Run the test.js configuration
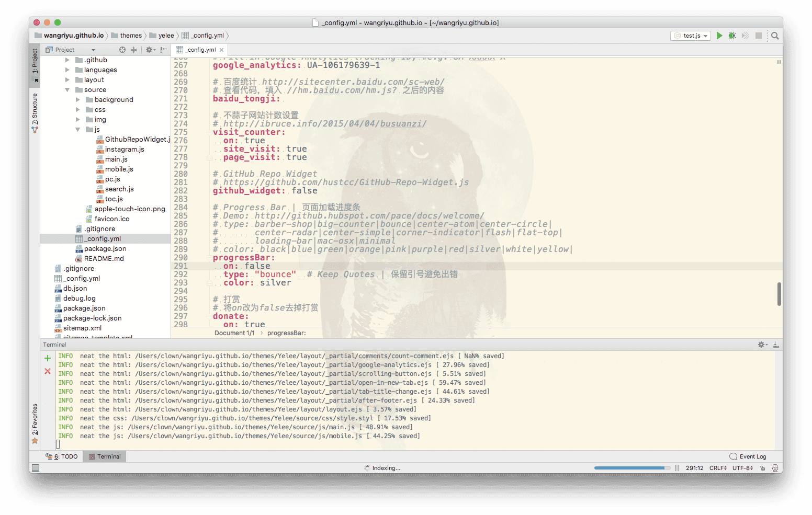Screen dimensions: 812x515 (719, 36)
